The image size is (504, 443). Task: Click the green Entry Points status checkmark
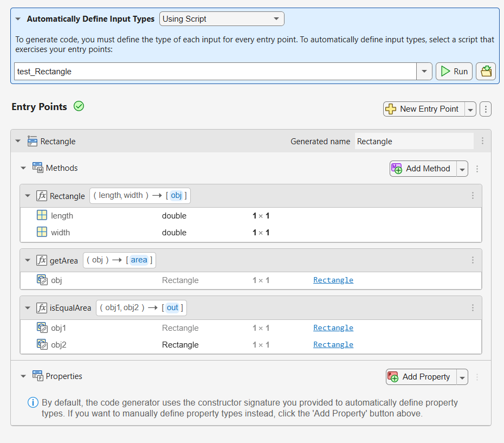coord(79,106)
